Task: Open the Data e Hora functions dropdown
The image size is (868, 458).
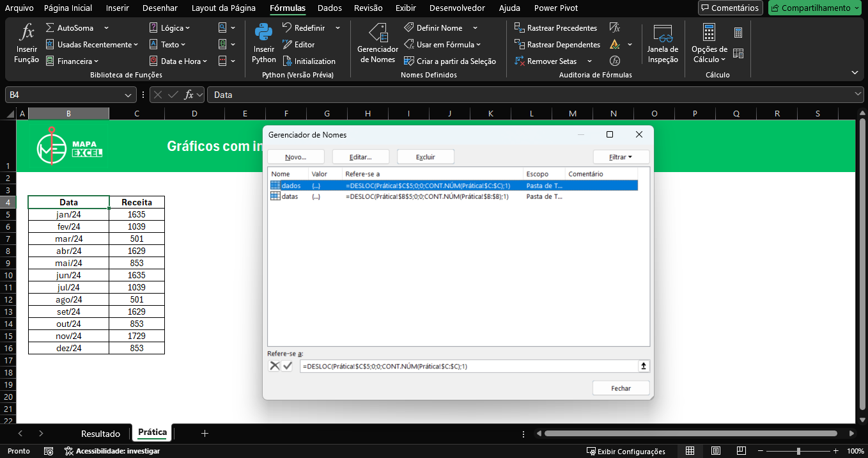Action: [x=179, y=61]
